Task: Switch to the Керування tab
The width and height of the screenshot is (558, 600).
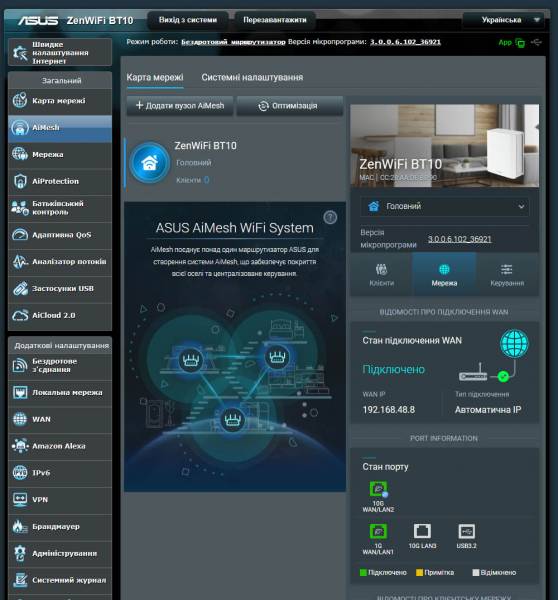Action: 507,274
